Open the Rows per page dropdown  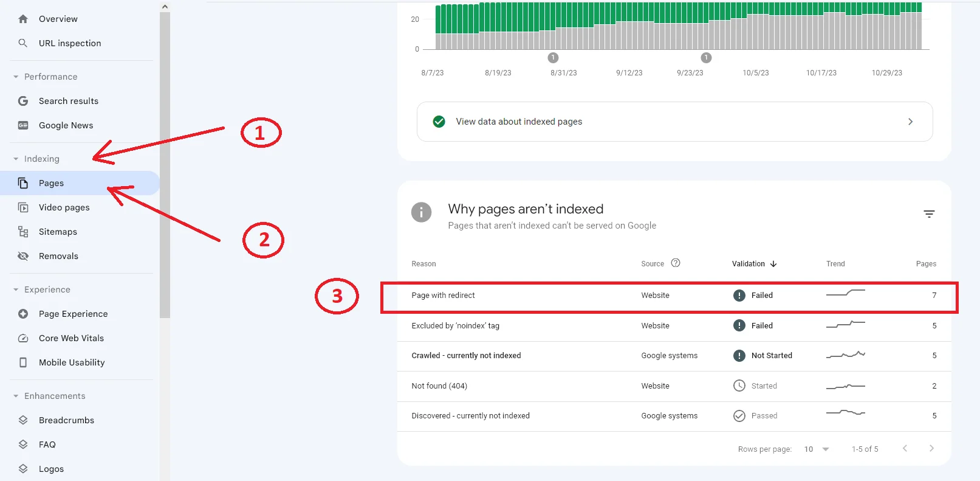click(x=817, y=449)
